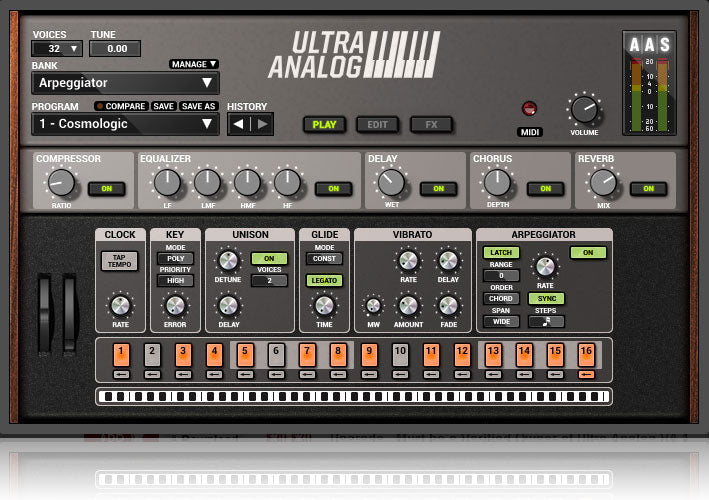Click the tie arrow under step 8
This screenshot has height=500, width=709.
tap(338, 374)
